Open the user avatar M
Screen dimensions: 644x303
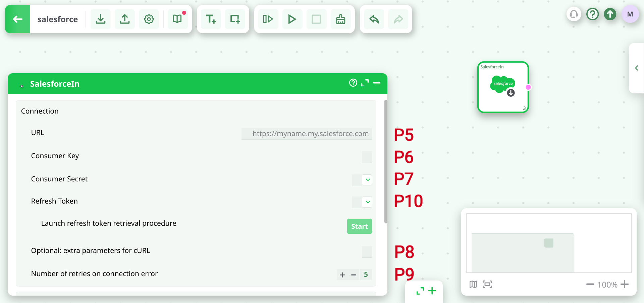630,14
